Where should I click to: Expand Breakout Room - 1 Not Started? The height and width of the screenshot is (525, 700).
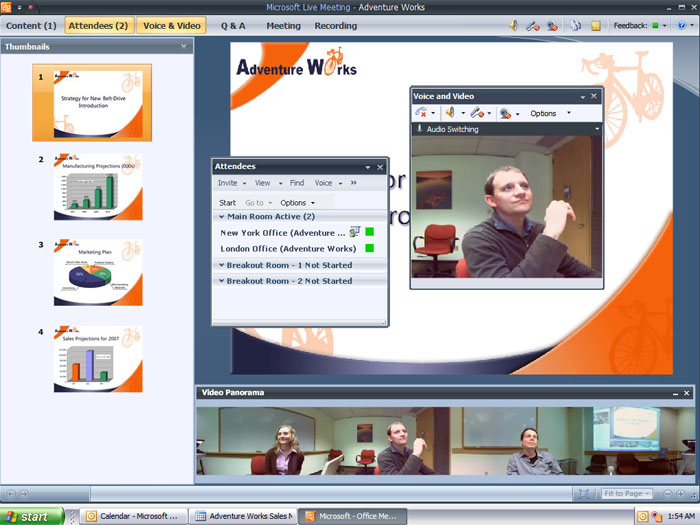click(x=221, y=265)
